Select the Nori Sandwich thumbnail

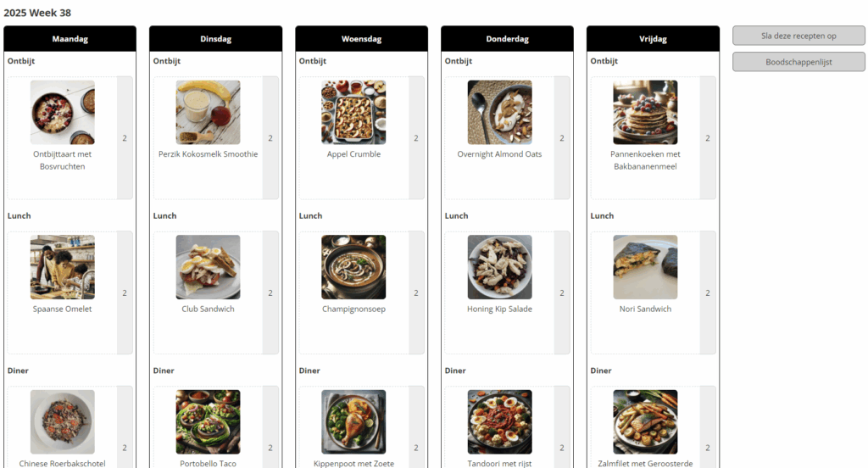point(645,267)
